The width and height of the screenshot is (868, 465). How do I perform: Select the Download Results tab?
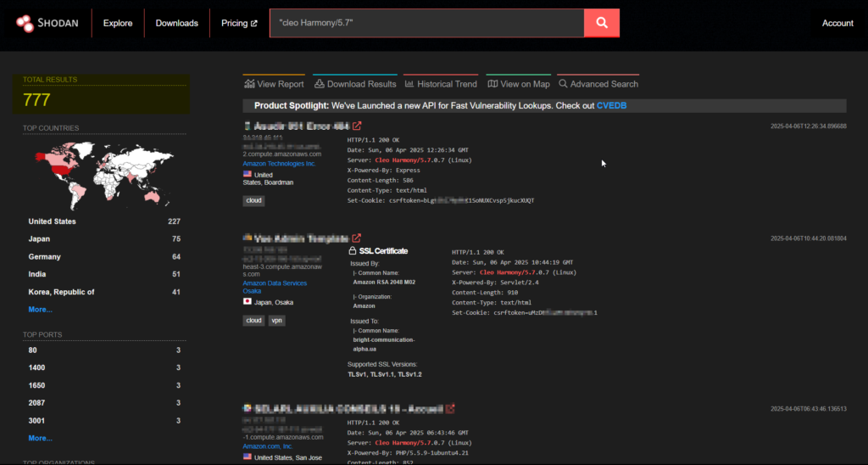click(355, 84)
